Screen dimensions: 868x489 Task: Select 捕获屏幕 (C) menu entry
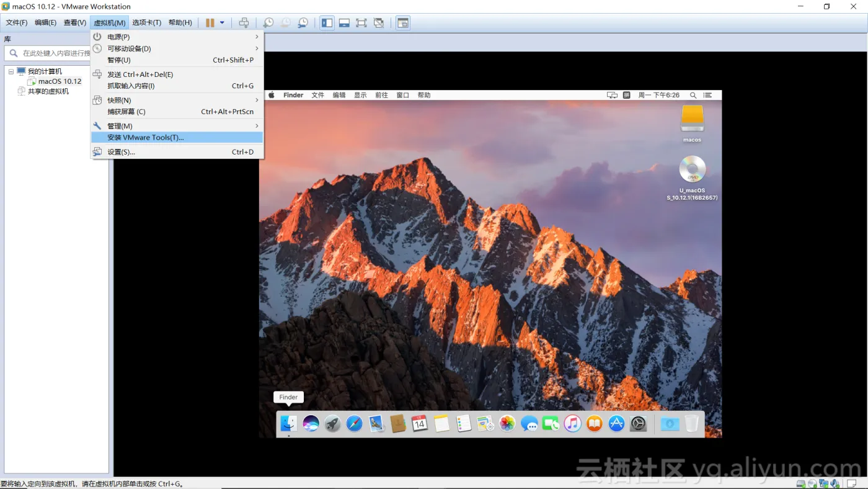(x=177, y=112)
